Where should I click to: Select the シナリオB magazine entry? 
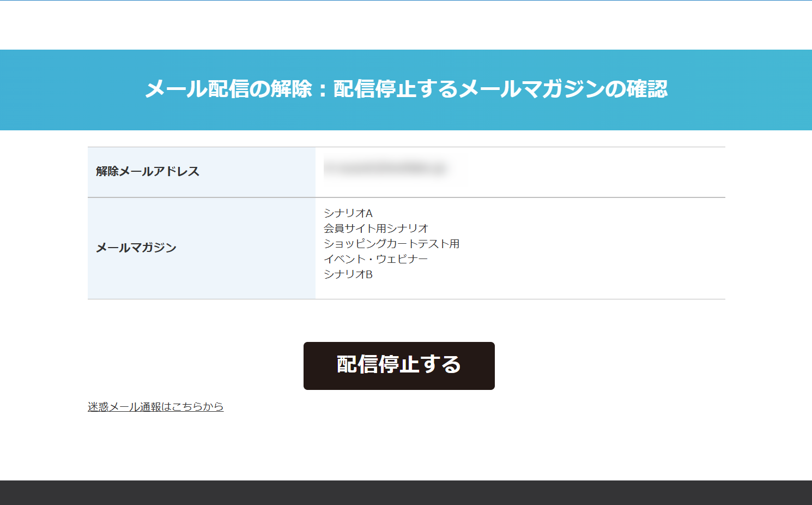point(348,274)
